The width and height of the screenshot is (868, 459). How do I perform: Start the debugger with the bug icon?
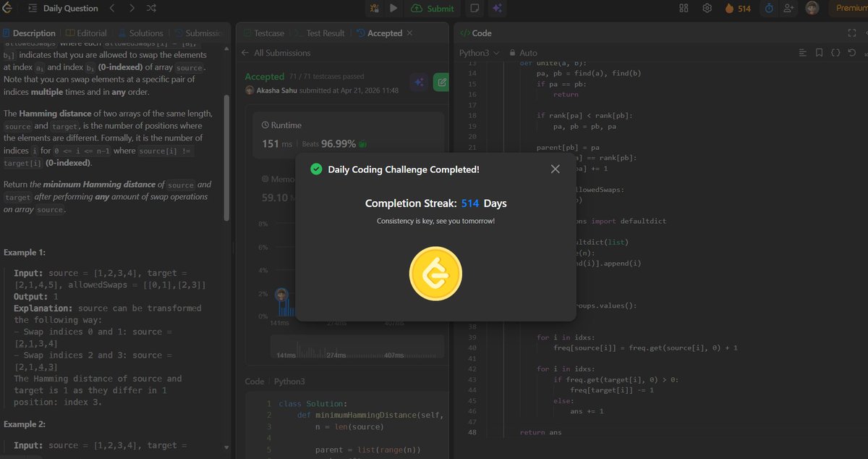(374, 9)
